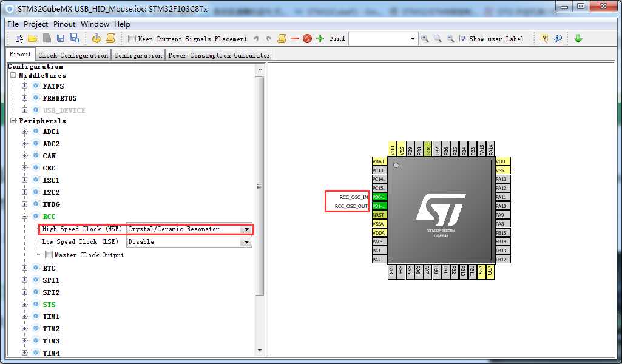Open the Window menu
The width and height of the screenshot is (622, 364).
click(x=95, y=24)
